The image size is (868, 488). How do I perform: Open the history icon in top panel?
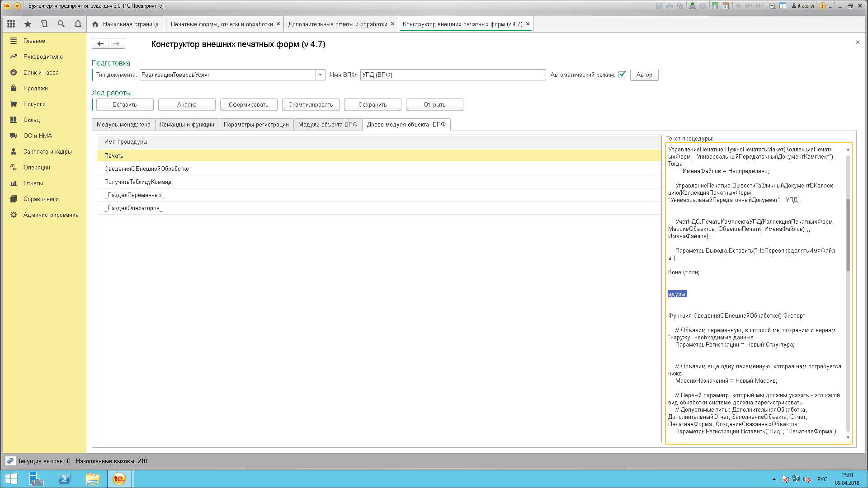44,24
